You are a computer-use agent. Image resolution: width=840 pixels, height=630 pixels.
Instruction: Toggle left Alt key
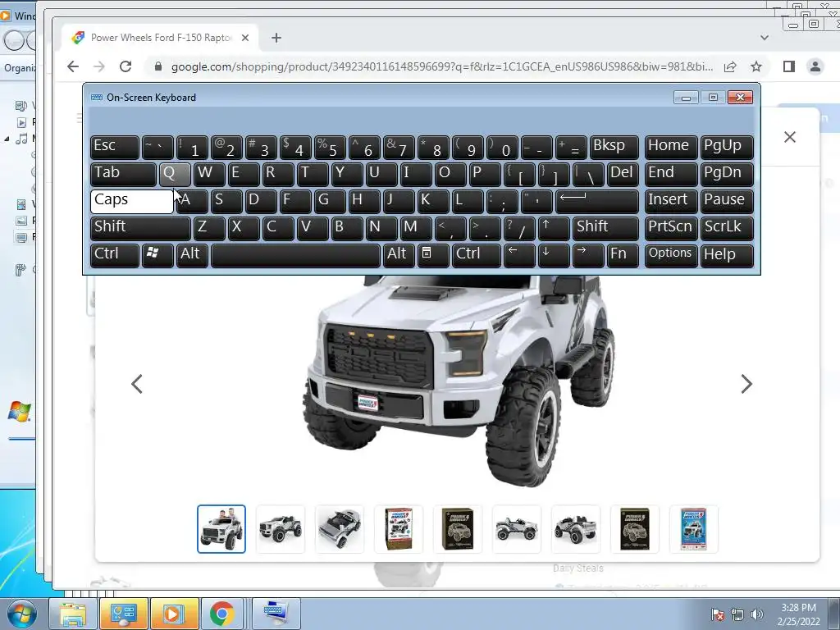(192, 256)
